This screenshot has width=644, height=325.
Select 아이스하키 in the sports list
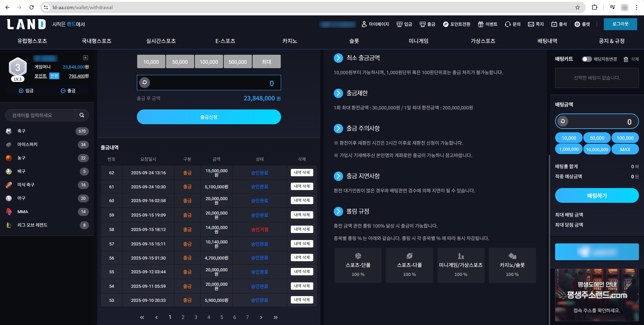[x=47, y=144]
